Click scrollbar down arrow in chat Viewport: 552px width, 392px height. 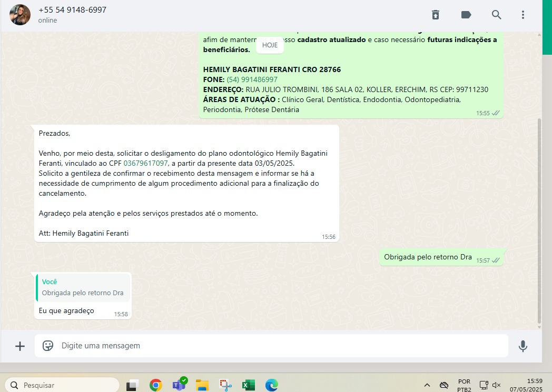tap(539, 327)
